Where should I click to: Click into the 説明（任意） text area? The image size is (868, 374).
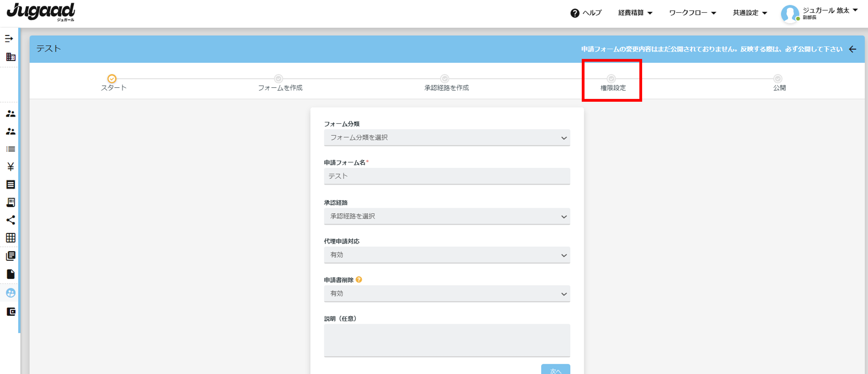tap(447, 340)
